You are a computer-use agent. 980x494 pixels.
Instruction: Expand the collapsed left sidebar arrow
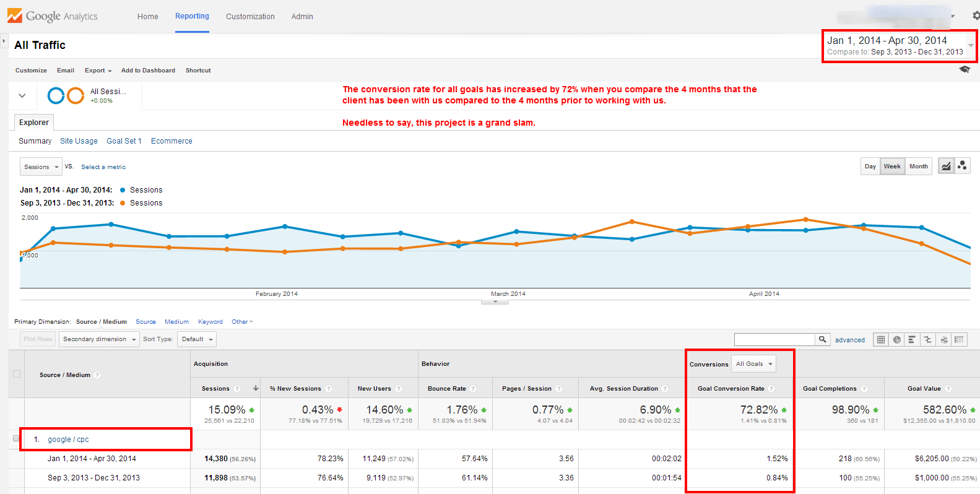pos(4,41)
